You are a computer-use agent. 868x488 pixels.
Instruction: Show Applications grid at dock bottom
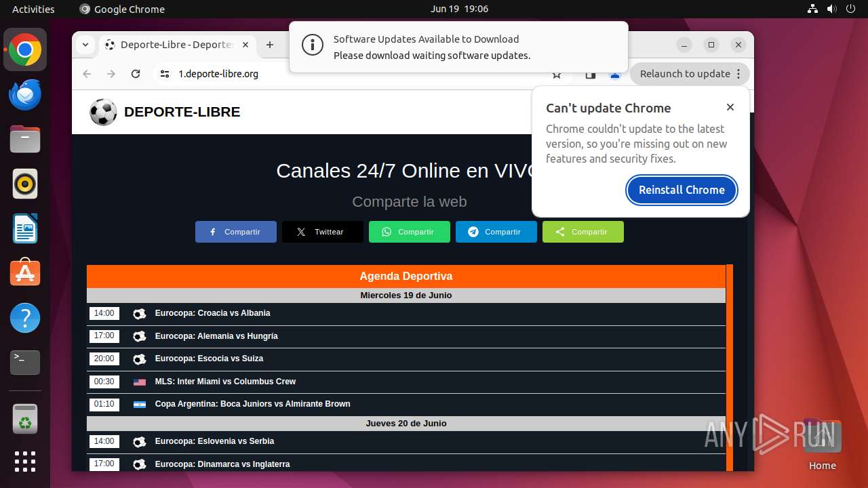(25, 462)
